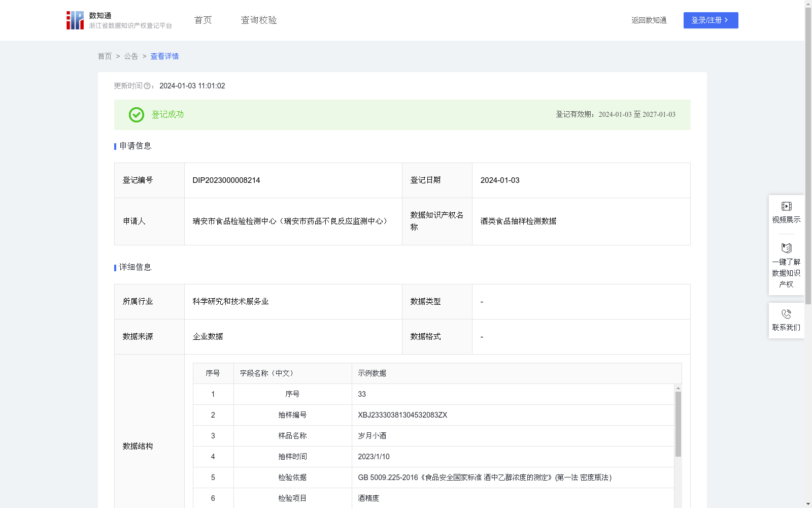
Task: Click the 查看详情 breadcrumb
Action: (x=164, y=56)
